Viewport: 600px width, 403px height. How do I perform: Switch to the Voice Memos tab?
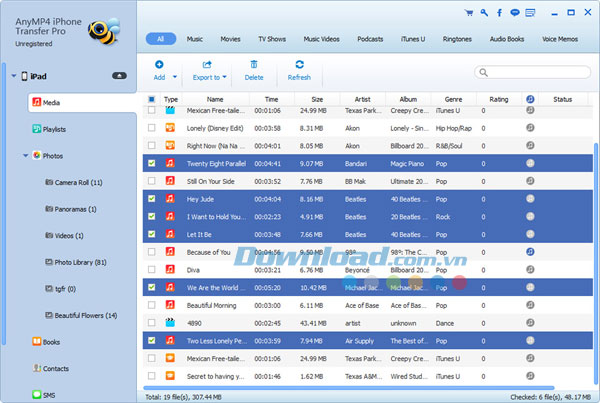tap(560, 39)
